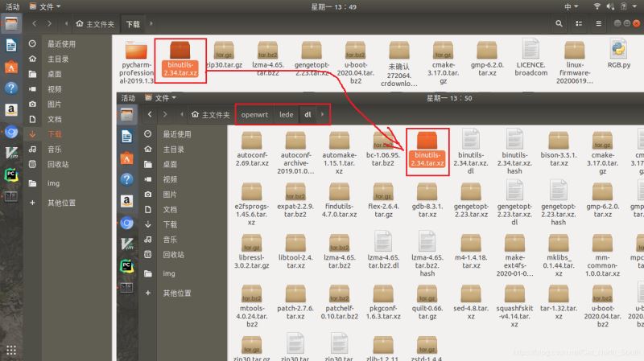Select the RGB.py Python file
644x361 pixels.
point(618,50)
